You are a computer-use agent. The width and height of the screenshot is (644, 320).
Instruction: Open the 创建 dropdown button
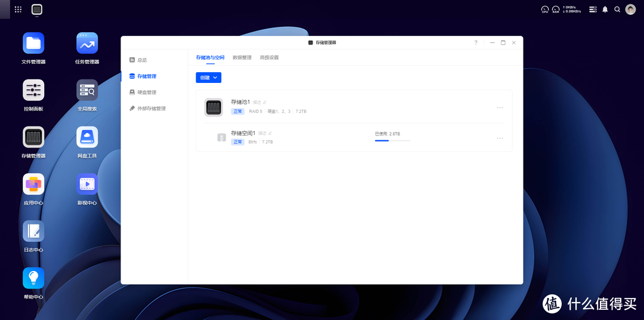click(x=209, y=78)
